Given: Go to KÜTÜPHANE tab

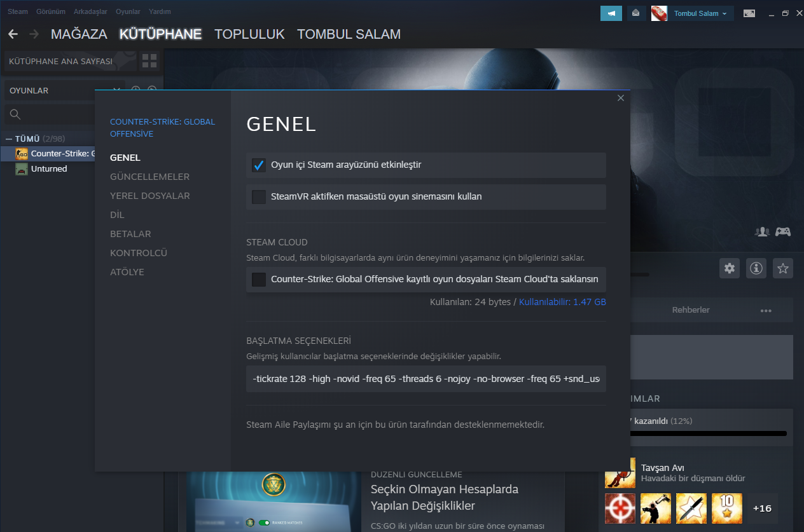Looking at the screenshot, I should click(x=160, y=34).
